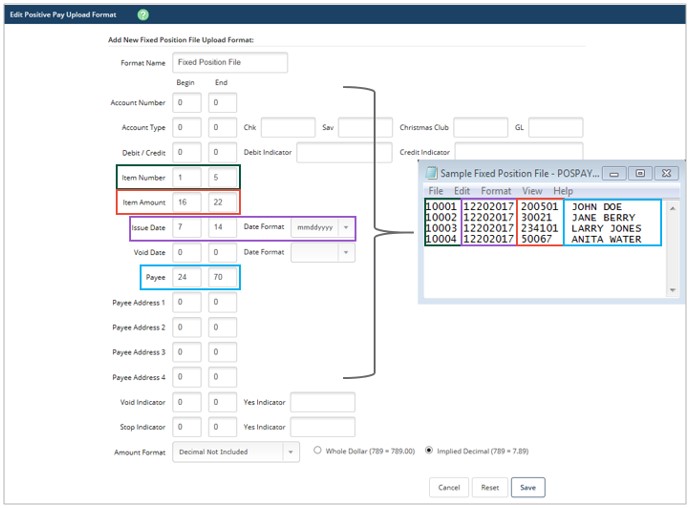The width and height of the screenshot is (691, 508).
Task: Click Account Number End field
Action: point(222,102)
